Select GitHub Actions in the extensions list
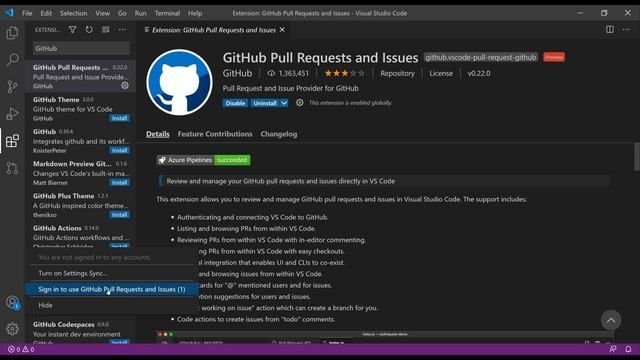The image size is (640, 360). (x=80, y=236)
